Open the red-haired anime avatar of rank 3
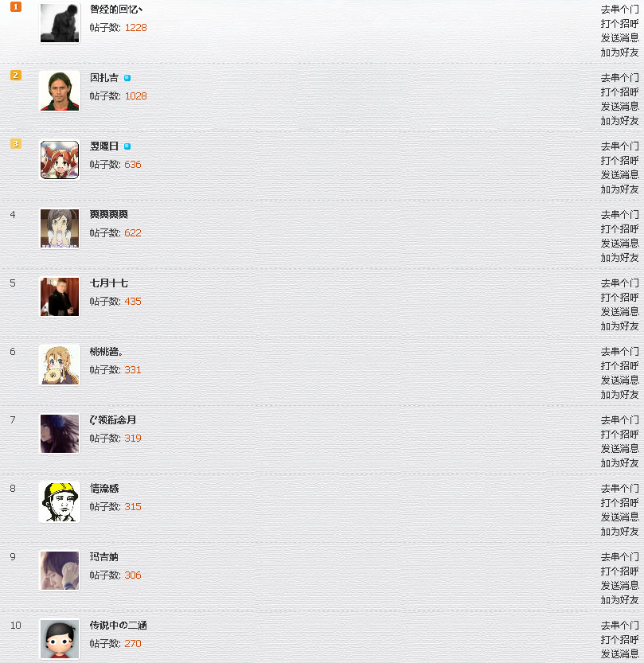The width and height of the screenshot is (644, 663). (x=60, y=159)
